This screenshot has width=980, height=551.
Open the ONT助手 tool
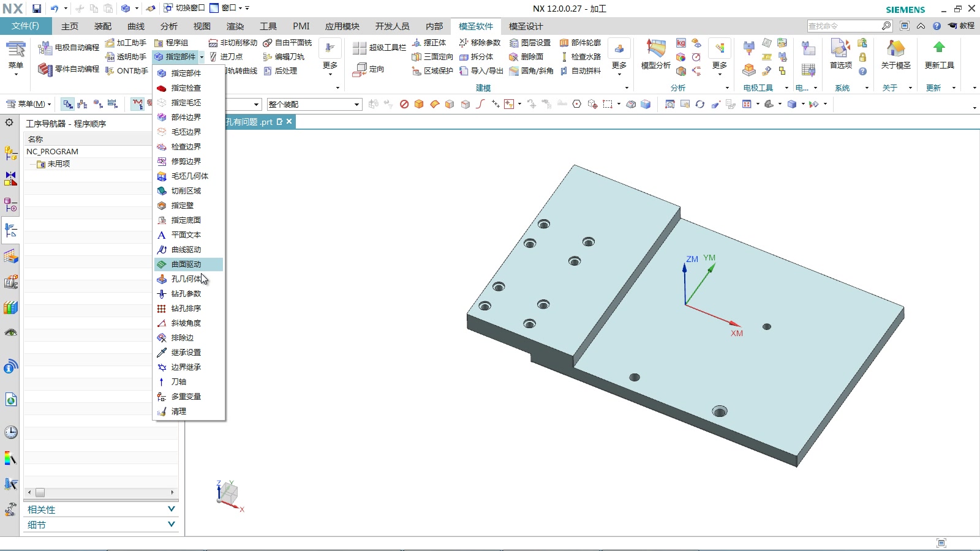pos(126,71)
